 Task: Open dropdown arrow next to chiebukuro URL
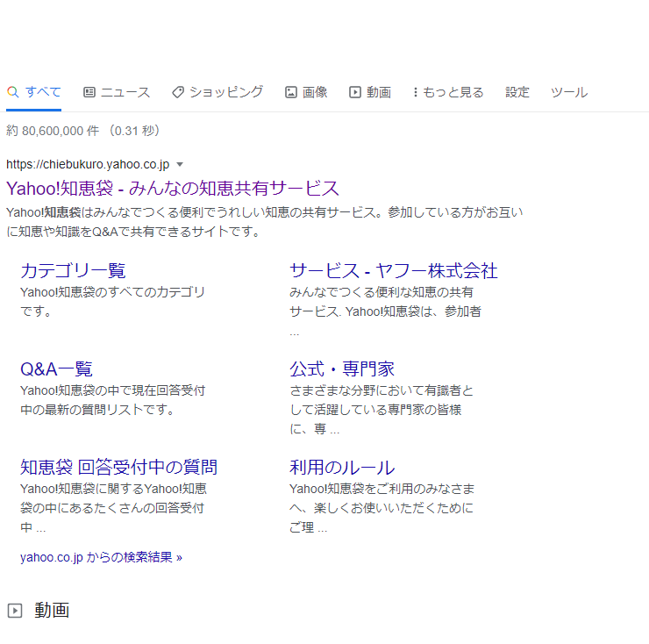[180, 164]
